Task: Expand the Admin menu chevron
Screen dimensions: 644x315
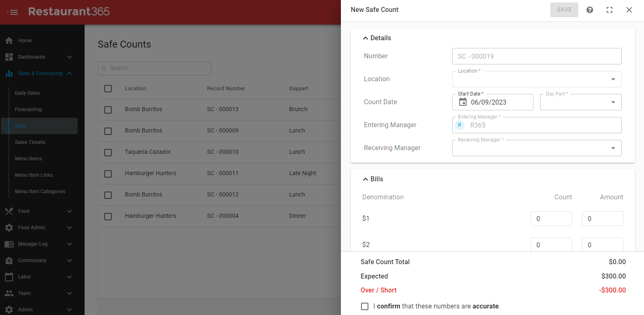Action: (x=69, y=310)
